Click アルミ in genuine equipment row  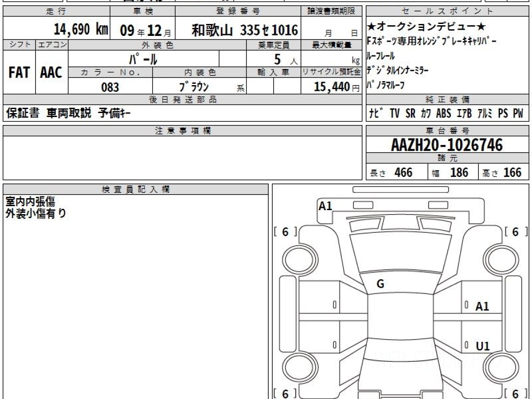click(x=485, y=113)
